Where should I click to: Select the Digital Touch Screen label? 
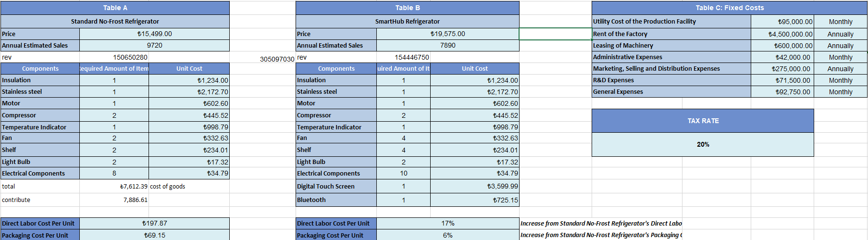(336, 186)
